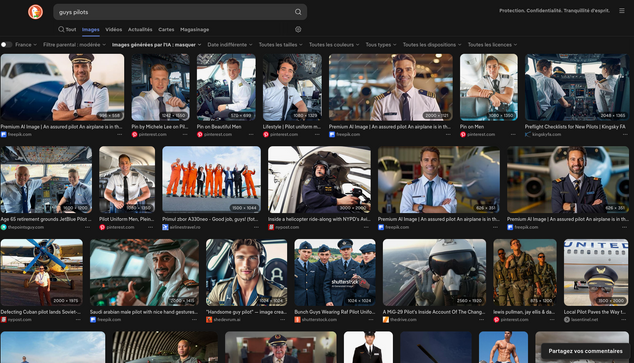634x363 pixels.
Task: Open the Tous types dropdown
Action: 381,45
